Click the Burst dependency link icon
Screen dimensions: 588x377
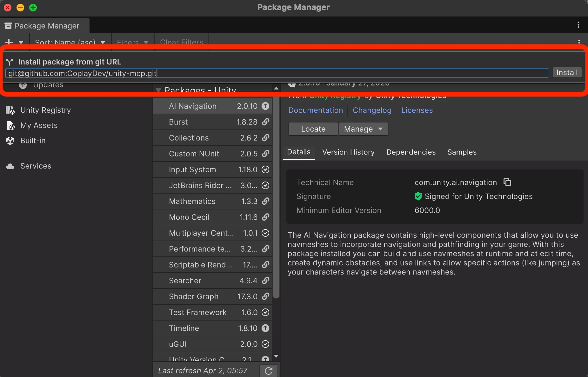[265, 122]
